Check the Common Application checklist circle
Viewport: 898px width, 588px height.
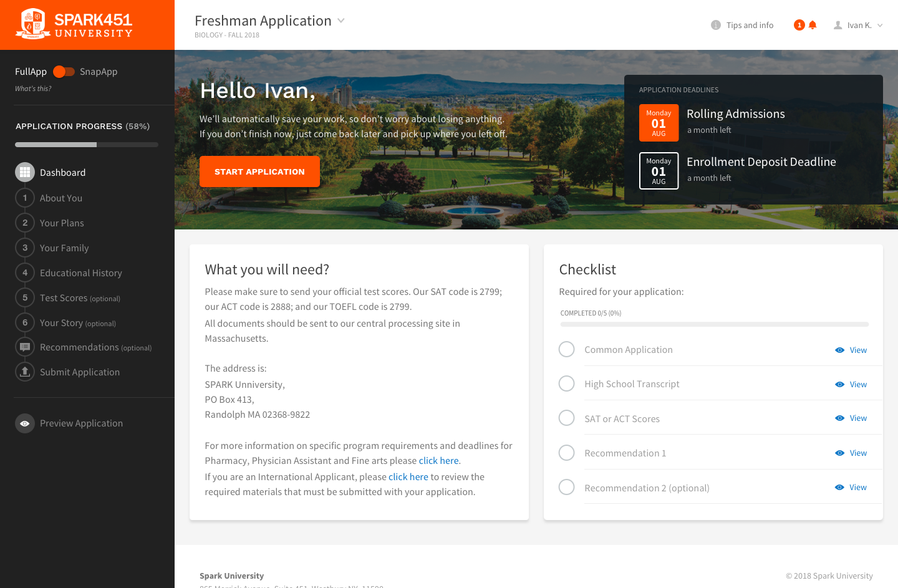coord(566,349)
